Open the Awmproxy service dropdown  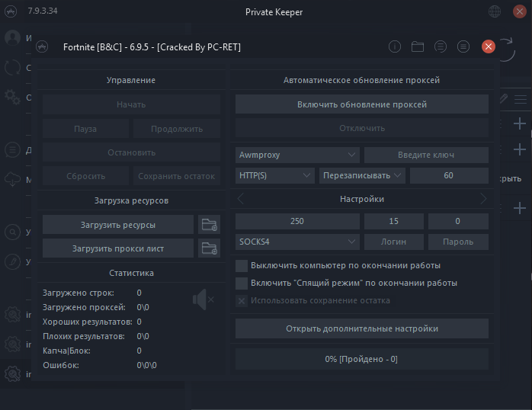(296, 155)
